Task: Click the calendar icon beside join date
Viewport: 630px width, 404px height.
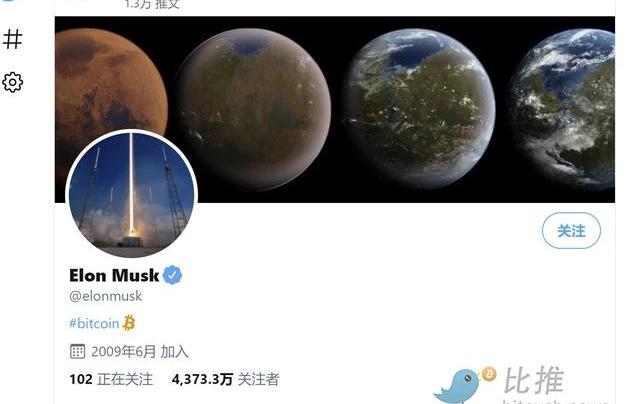Action: [x=77, y=351]
